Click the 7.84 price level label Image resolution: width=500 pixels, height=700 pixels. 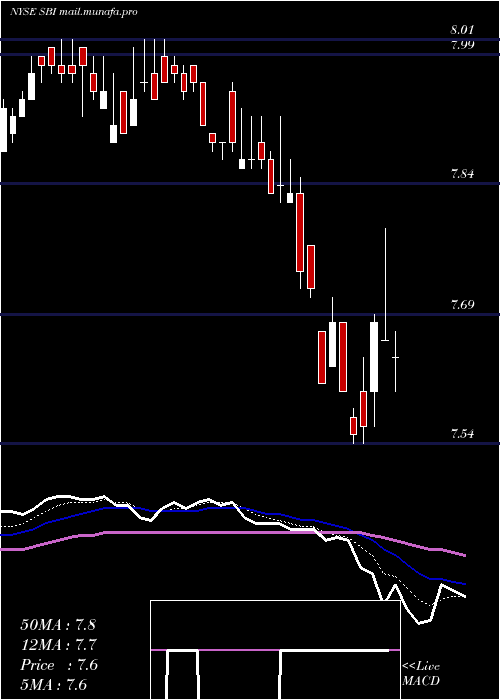coord(462,175)
